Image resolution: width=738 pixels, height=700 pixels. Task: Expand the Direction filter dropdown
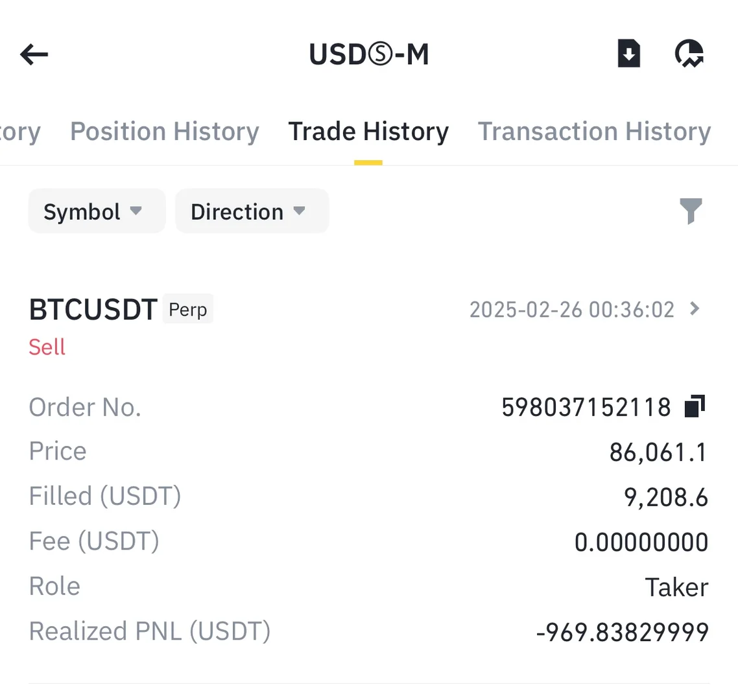pyautogui.click(x=252, y=211)
